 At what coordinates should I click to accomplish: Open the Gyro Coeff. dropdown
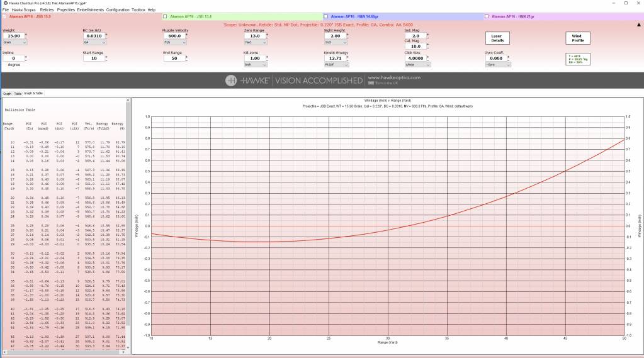click(498, 64)
